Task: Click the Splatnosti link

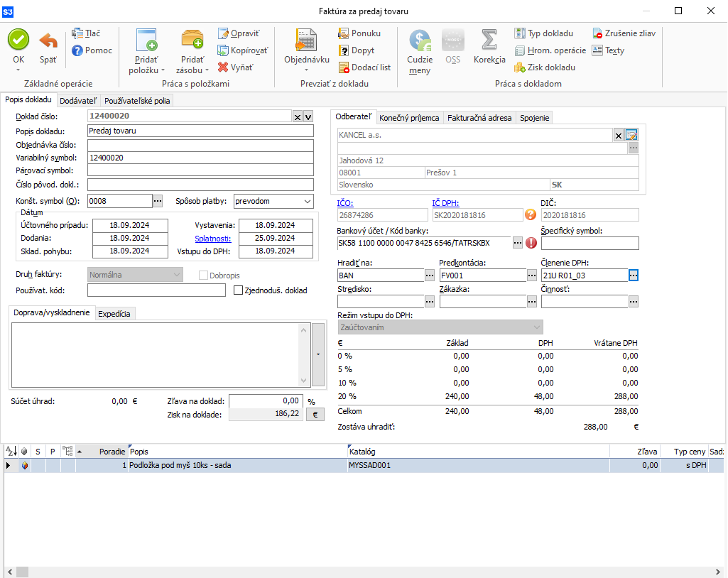Action: click(212, 239)
